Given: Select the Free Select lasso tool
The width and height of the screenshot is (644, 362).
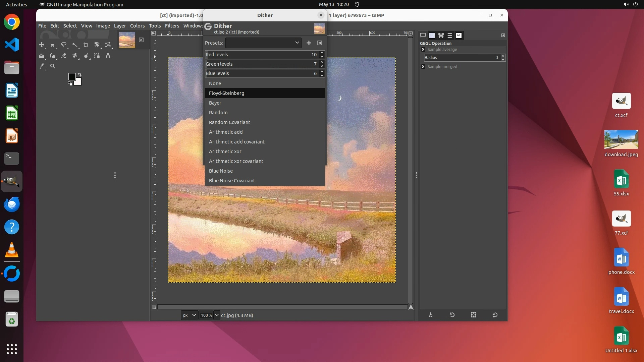Looking at the screenshot, I should 64,45.
